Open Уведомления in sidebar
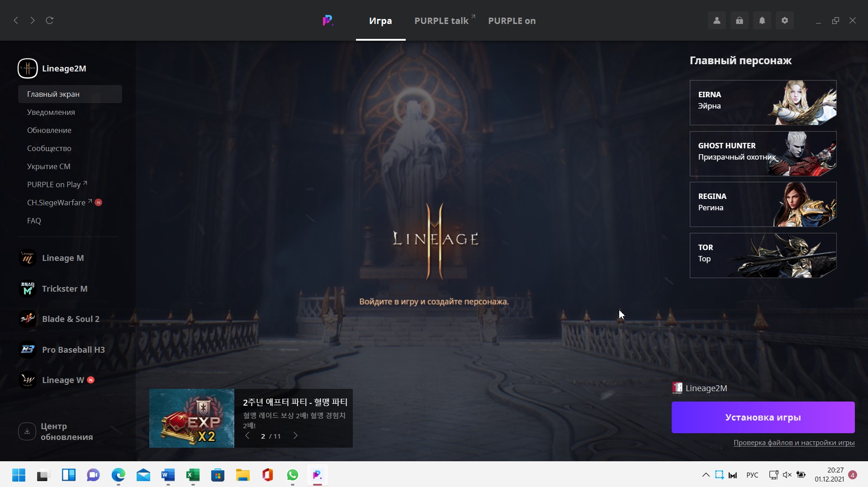Viewport: 868px width, 487px height. point(51,112)
